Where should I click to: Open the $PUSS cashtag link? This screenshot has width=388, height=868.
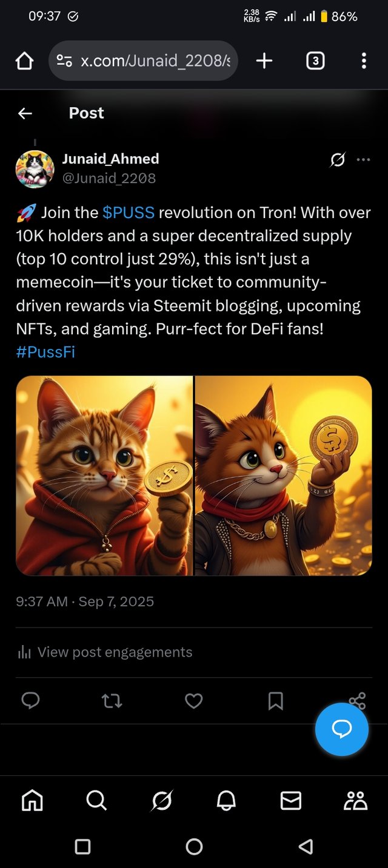coord(129,213)
